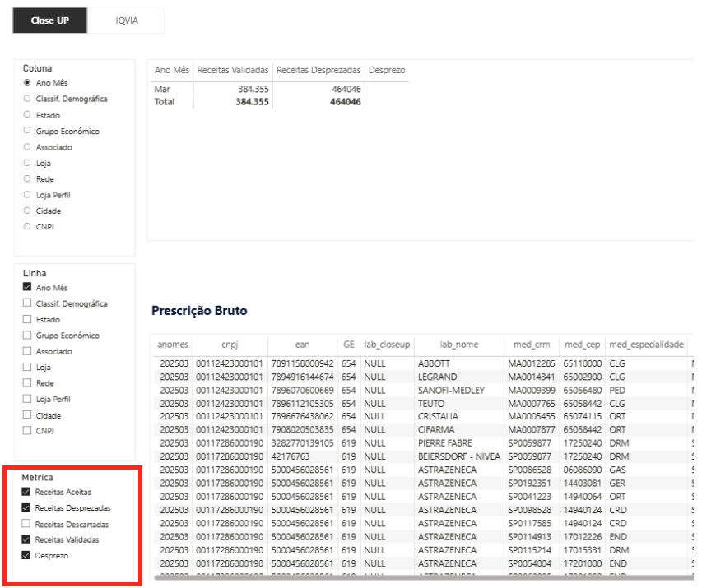Click the med_especialidade column header
The height and width of the screenshot is (588, 702).
646,345
